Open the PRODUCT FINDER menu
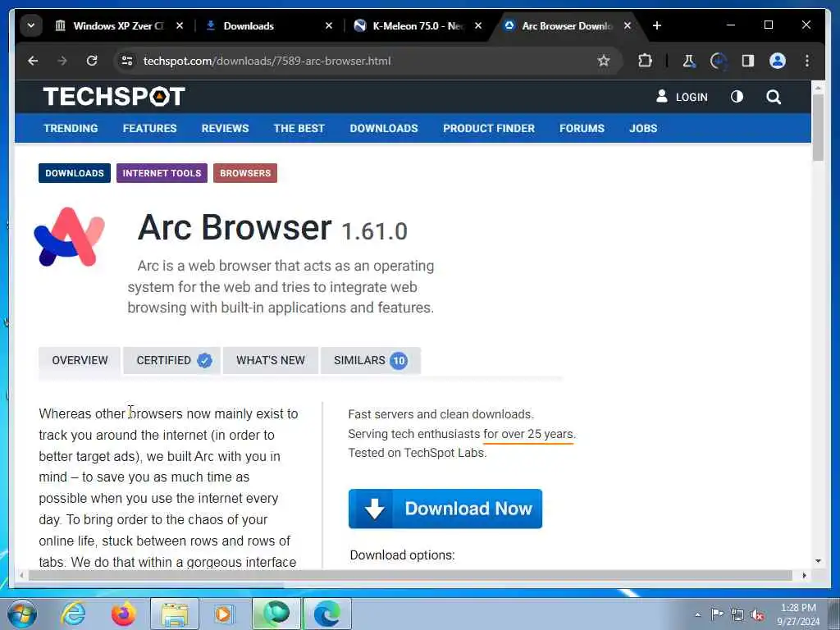The image size is (840, 630). coord(489,129)
